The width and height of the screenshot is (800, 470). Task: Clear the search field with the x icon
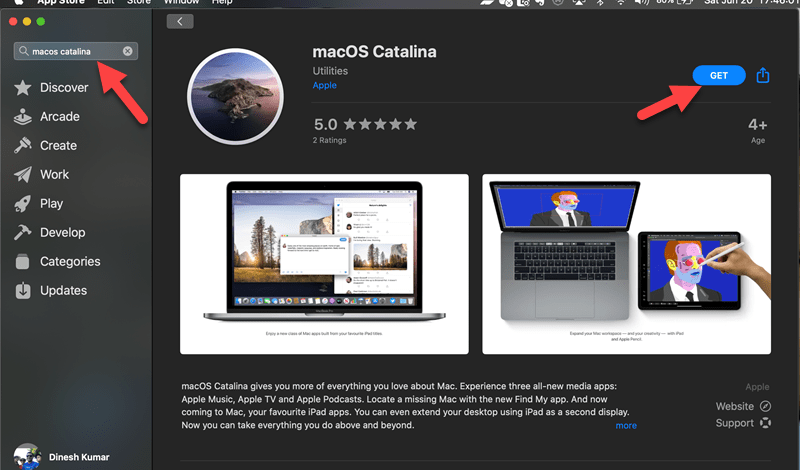pyautogui.click(x=128, y=51)
